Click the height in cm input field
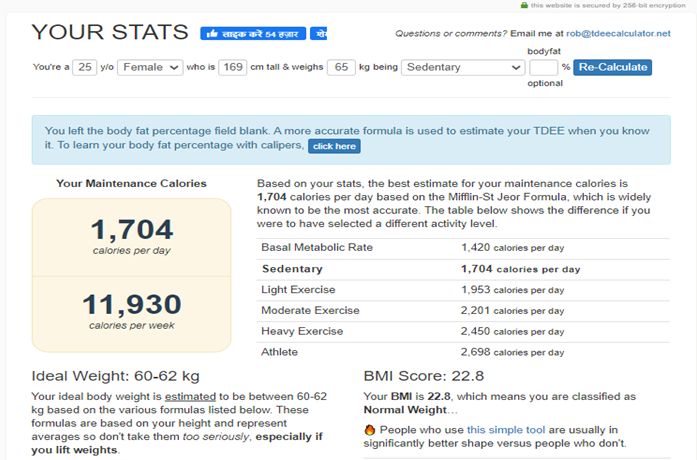The image size is (697, 460). point(231,68)
